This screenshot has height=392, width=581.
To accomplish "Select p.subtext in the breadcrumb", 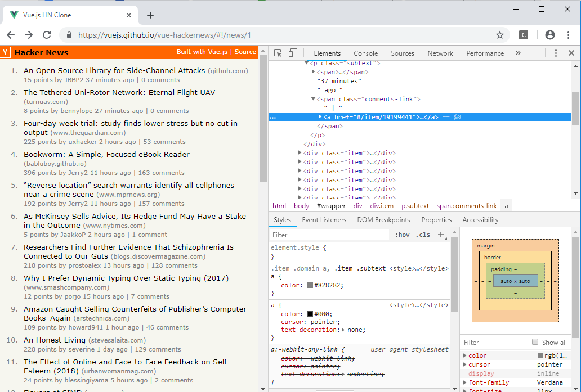I will point(415,206).
